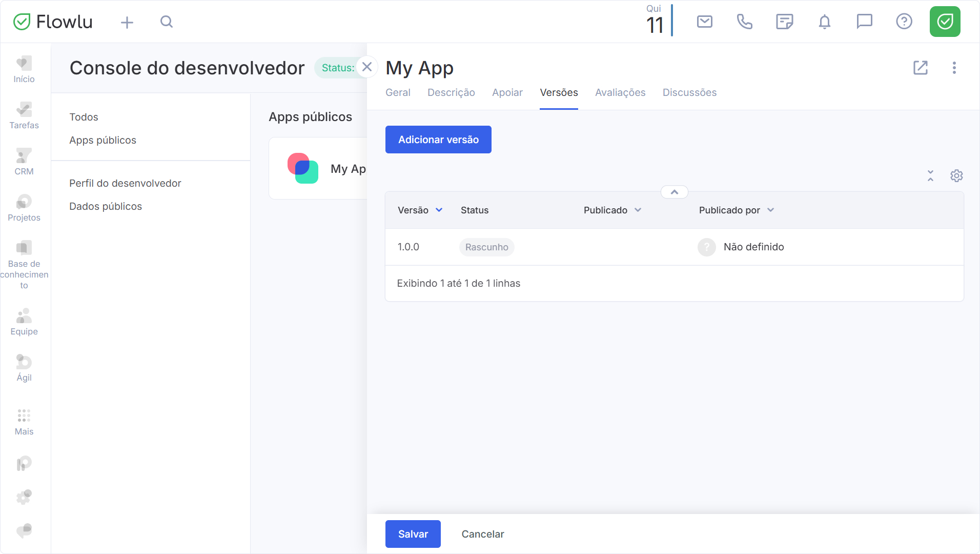This screenshot has height=554, width=980.
Task: Open Mais in the sidebar
Action: (x=24, y=422)
